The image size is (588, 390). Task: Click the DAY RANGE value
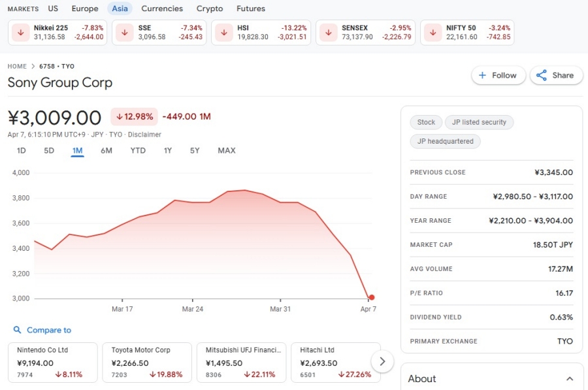coord(533,197)
